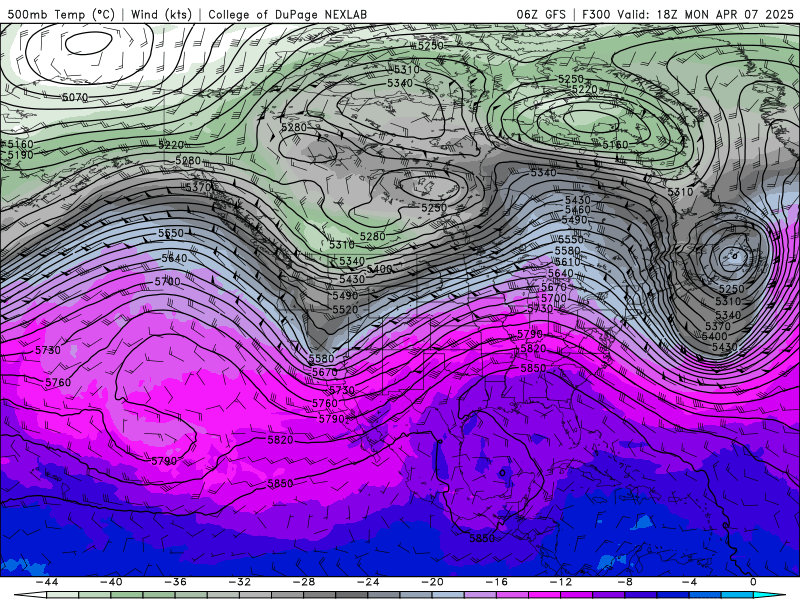
Task: Click the -8 value on the temperature scale
Action: pos(625,582)
